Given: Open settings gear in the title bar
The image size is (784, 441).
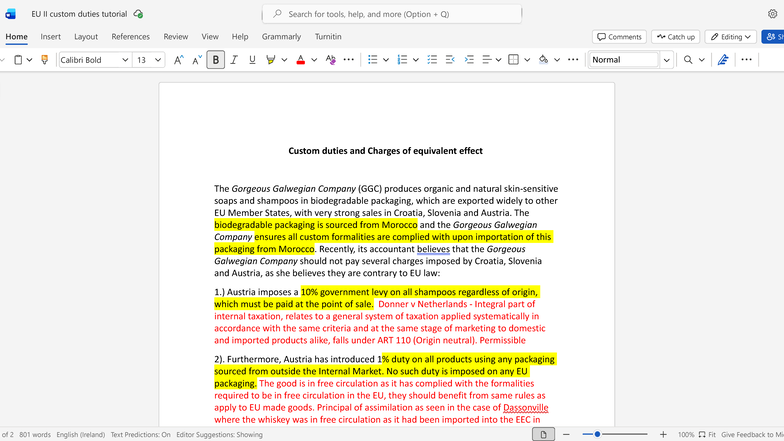Looking at the screenshot, I should pyautogui.click(x=772, y=14).
